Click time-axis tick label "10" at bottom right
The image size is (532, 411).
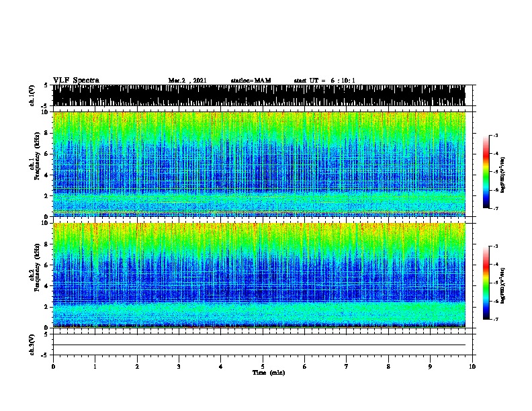(472, 366)
